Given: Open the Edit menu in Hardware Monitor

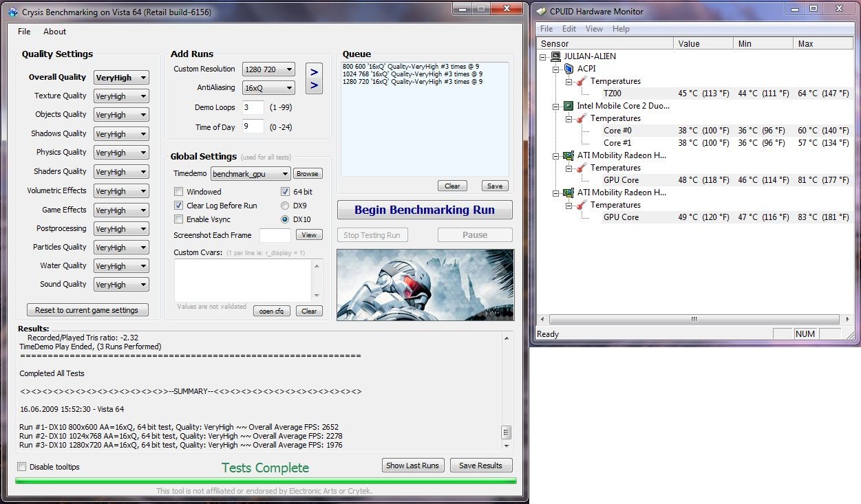Looking at the screenshot, I should coord(569,29).
